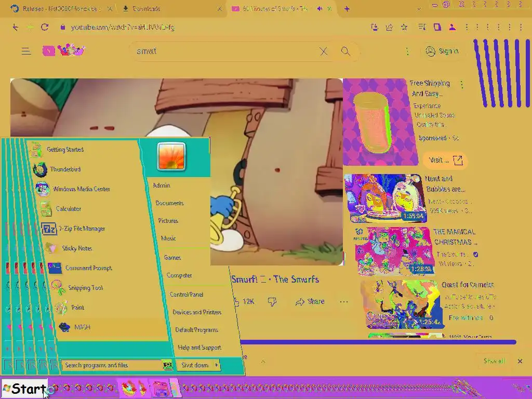Reload the YouTube page

tap(45, 28)
